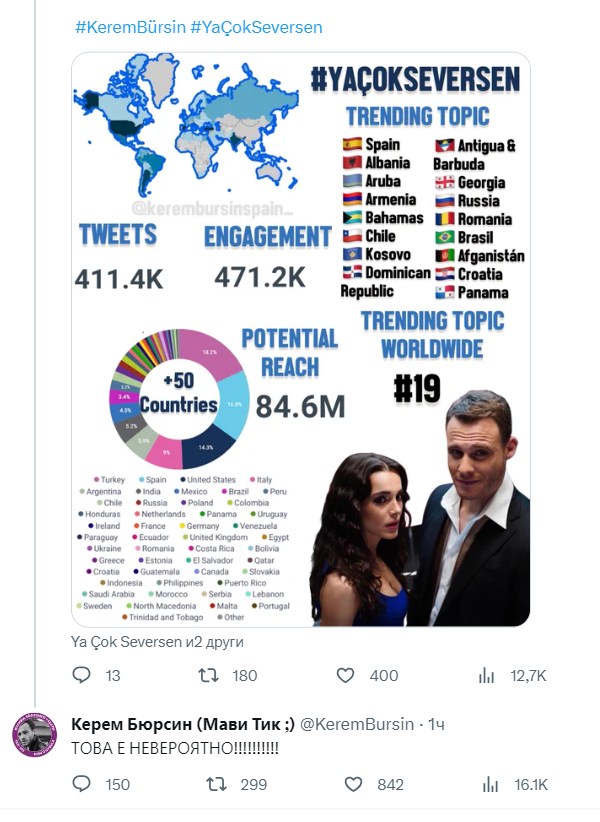Open tagged users "Ya Çok Seversen и2 други"
The height and width of the screenshot is (822, 600).
(157, 642)
